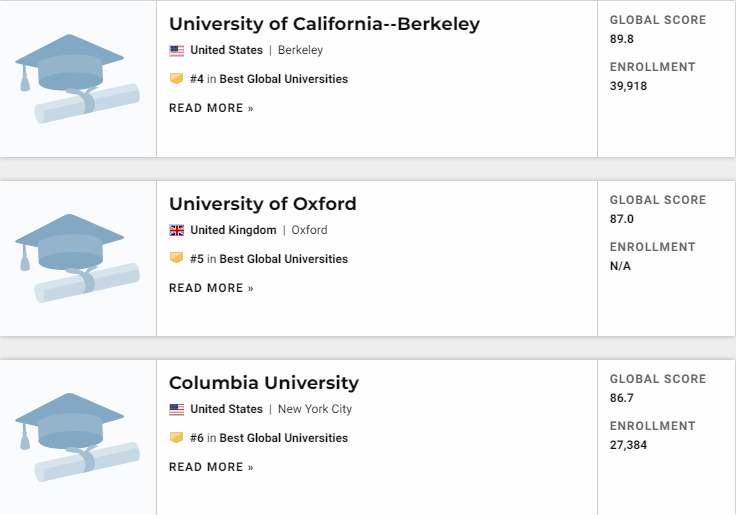Expand Read More for Columbia University

211,467
